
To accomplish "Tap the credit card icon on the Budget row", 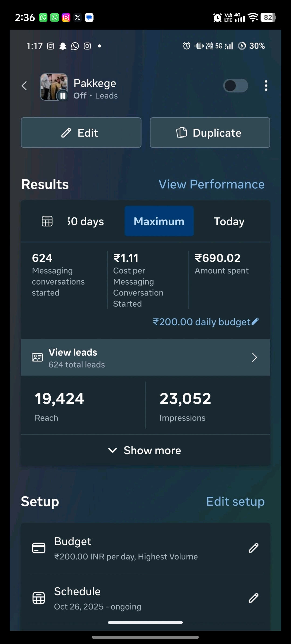I will coord(39,547).
